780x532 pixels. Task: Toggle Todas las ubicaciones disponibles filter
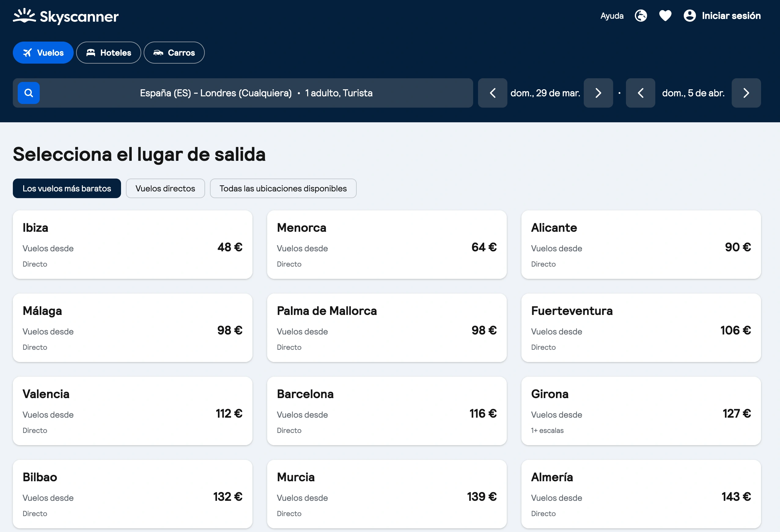pyautogui.click(x=283, y=188)
